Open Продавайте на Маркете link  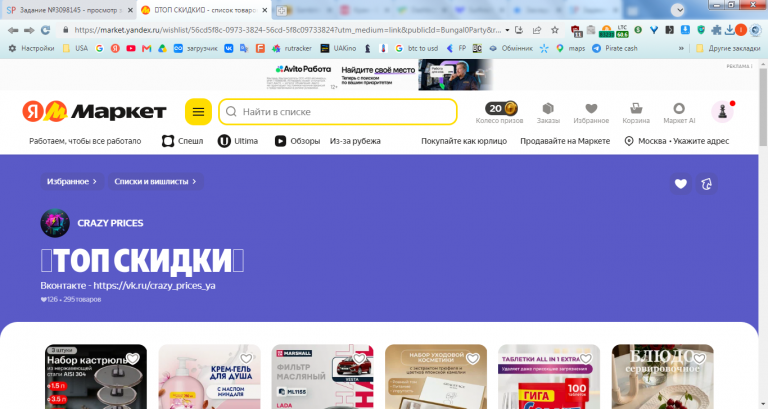(x=565, y=141)
